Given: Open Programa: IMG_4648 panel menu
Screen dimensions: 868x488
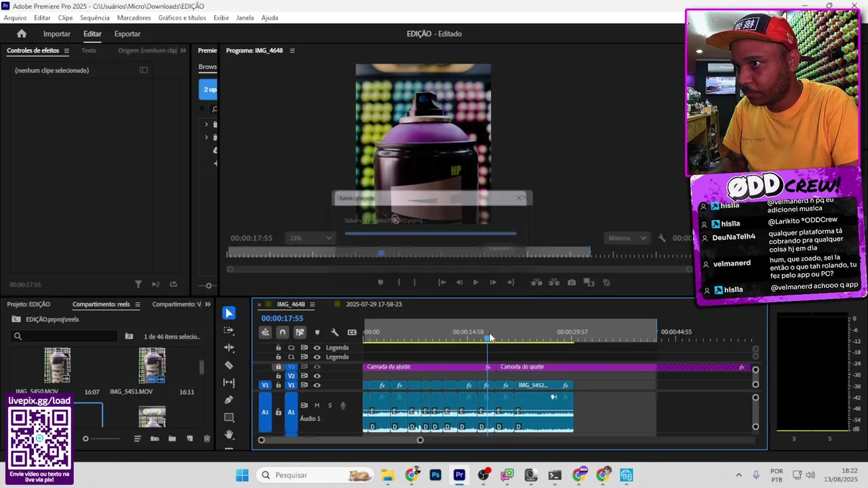Looking at the screenshot, I should pos(292,51).
